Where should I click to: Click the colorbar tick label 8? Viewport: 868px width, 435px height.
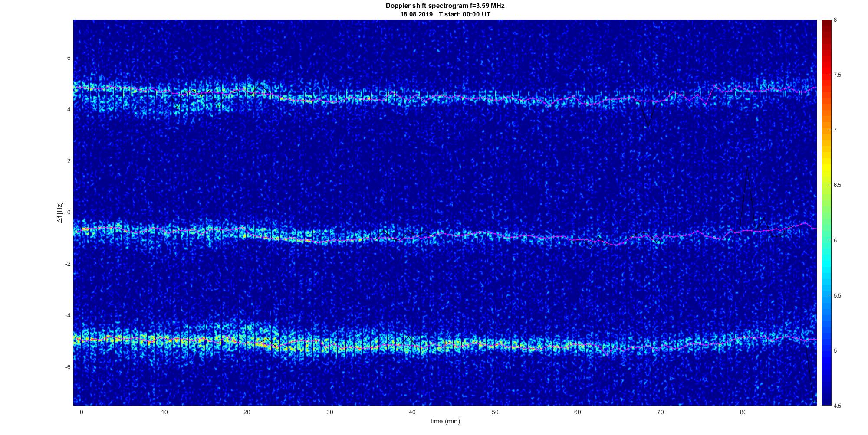(835, 20)
